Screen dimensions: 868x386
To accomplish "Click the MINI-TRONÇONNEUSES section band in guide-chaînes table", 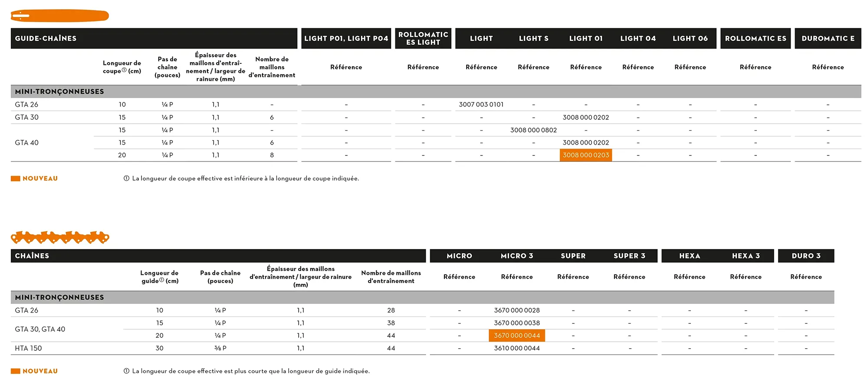I will [x=436, y=92].
